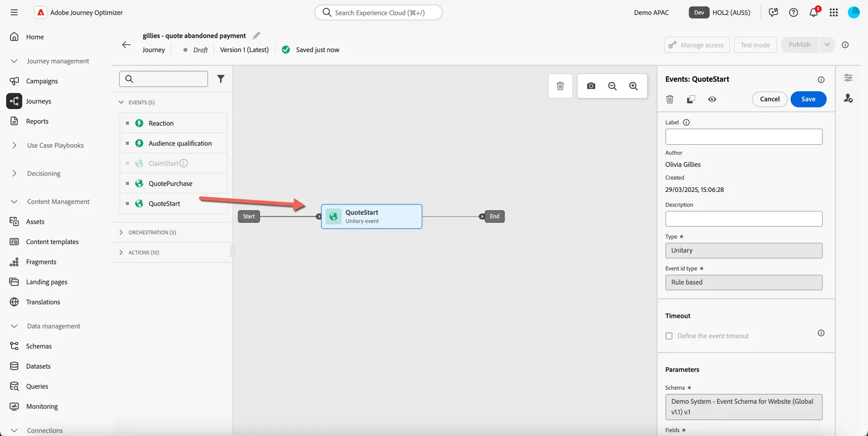Viewport: 868px width, 436px height.
Task: Open the feedback chat icon in header
Action: [774, 13]
